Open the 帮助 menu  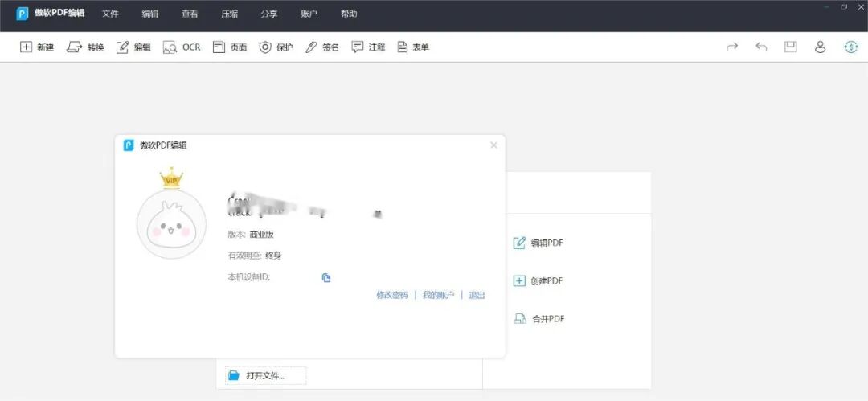tap(349, 14)
